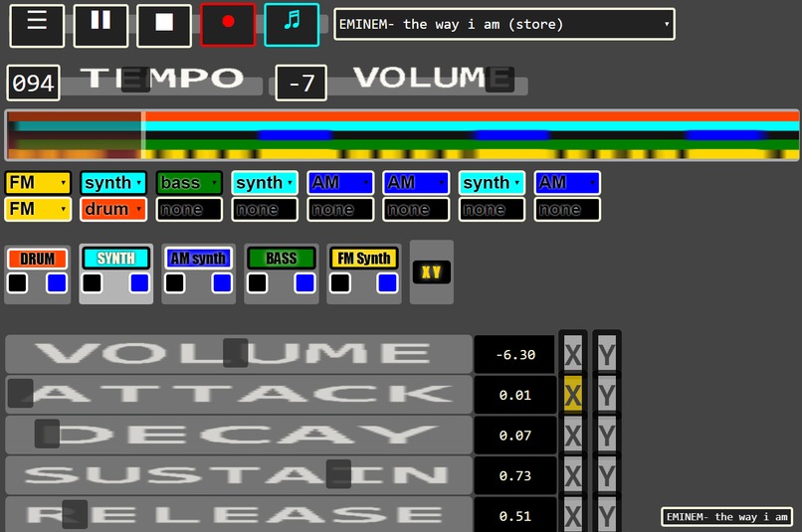Open the second-row yellow FM dropdown
This screenshot has height=532, width=802.
(38, 210)
